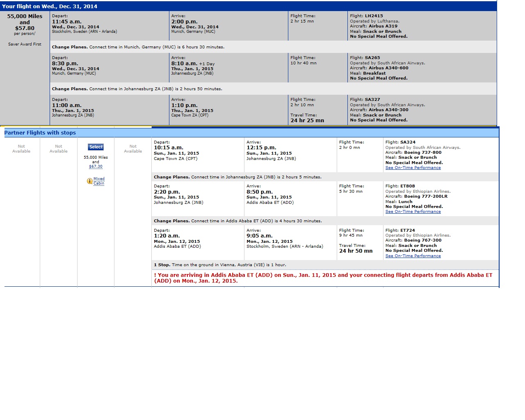Click the blue Select button

[96, 147]
